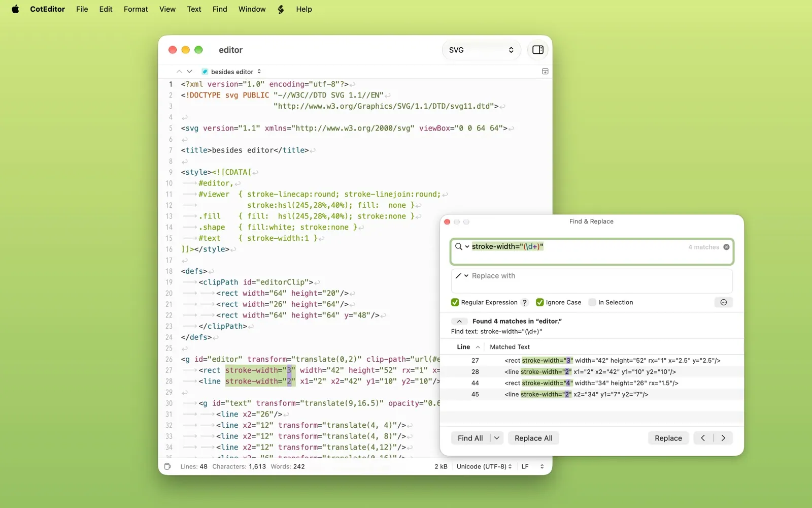
Task: Go to previous outline item arrow
Action: click(x=179, y=72)
